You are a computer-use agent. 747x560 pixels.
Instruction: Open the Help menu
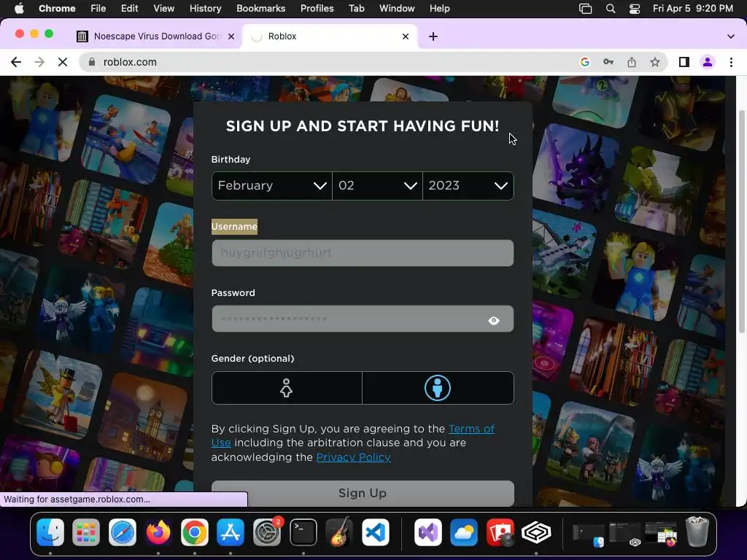tap(439, 8)
